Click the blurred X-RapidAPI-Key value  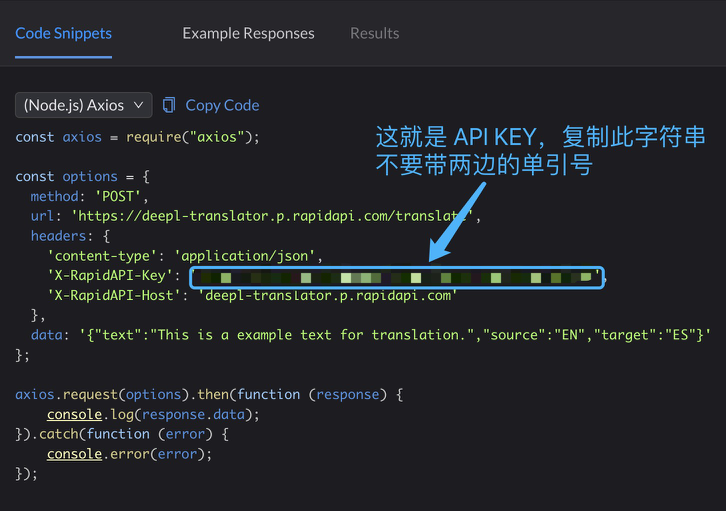396,277
